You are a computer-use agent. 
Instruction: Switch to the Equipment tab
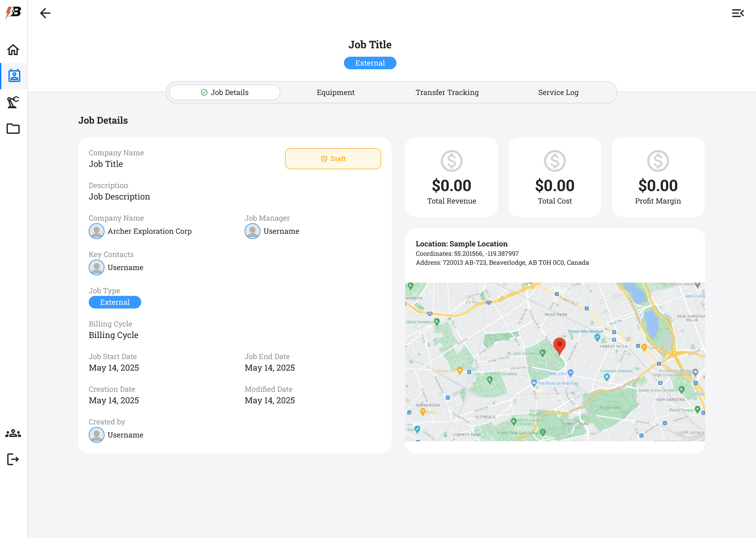click(335, 92)
